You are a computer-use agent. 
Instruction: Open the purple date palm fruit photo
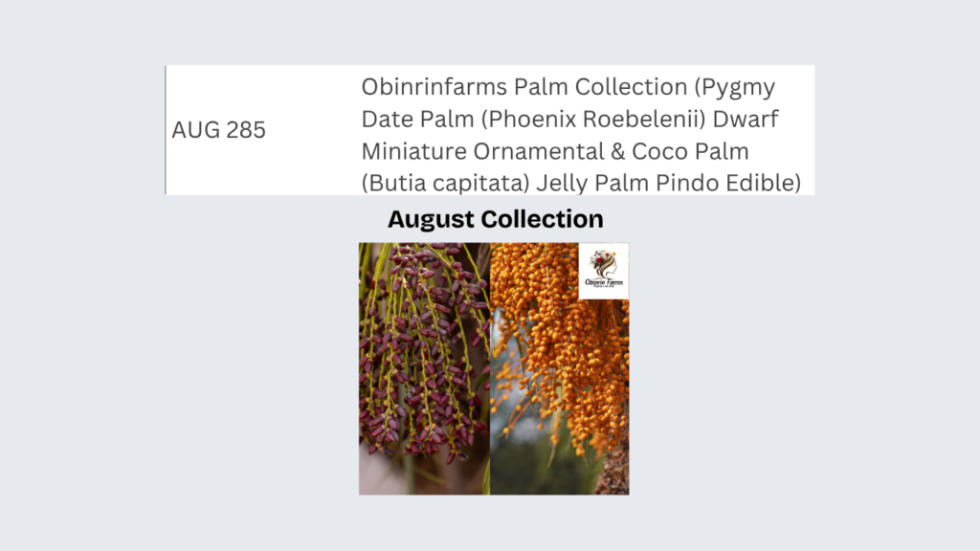424,368
